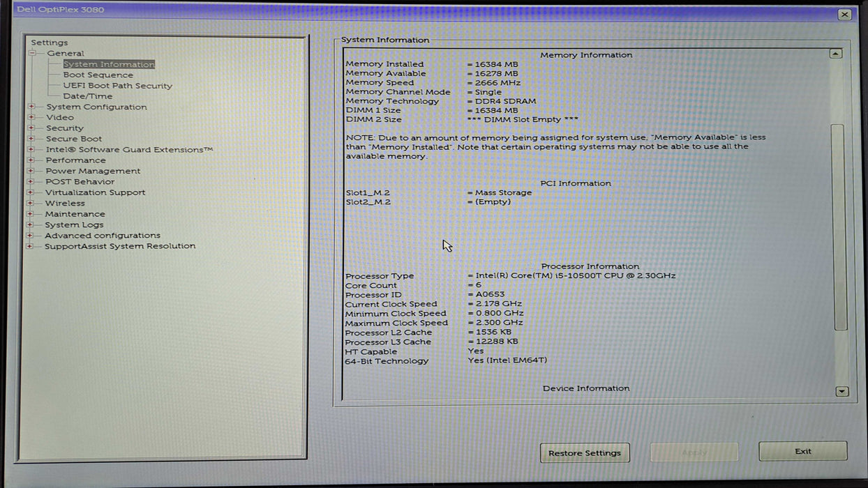Image resolution: width=868 pixels, height=488 pixels.
Task: Close the BIOS setup window
Action: coord(845,15)
